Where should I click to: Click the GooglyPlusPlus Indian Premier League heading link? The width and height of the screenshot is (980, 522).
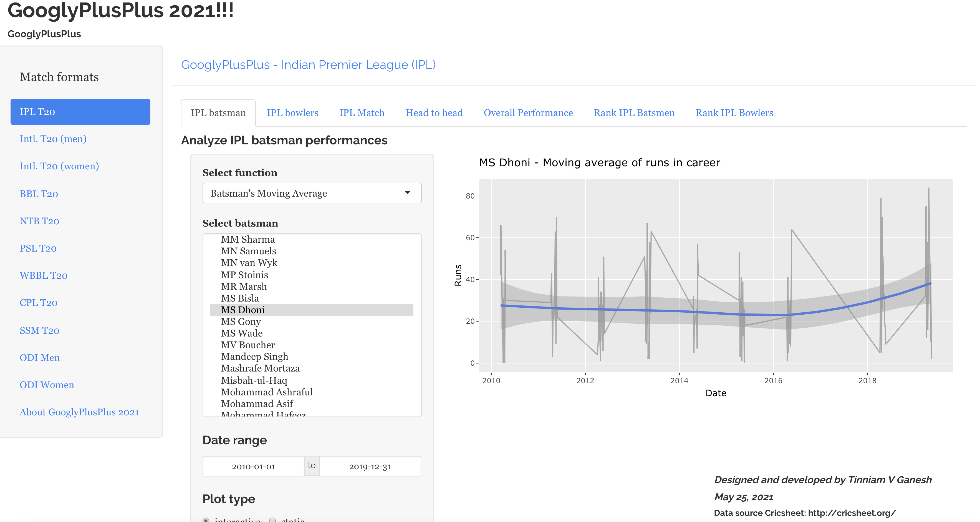308,65
